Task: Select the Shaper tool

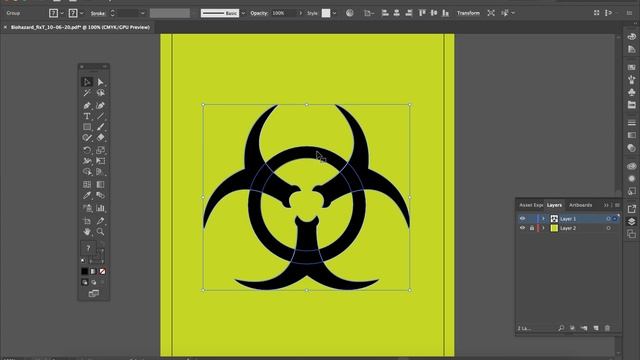Action: 87,138
